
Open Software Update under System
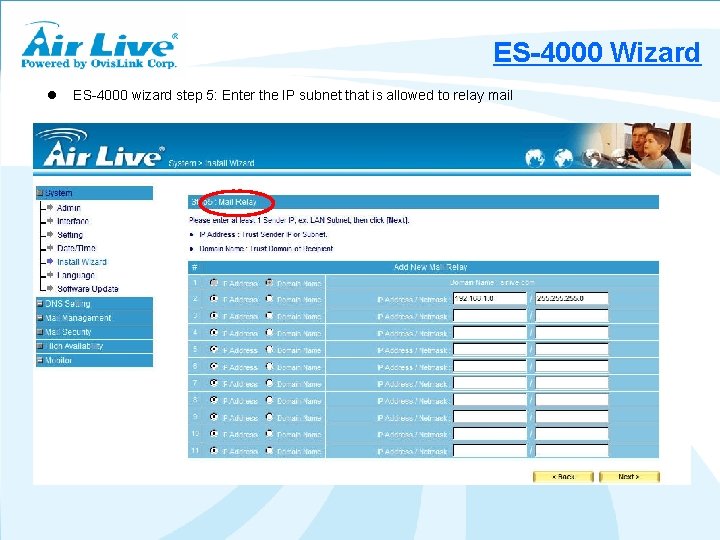(x=88, y=289)
